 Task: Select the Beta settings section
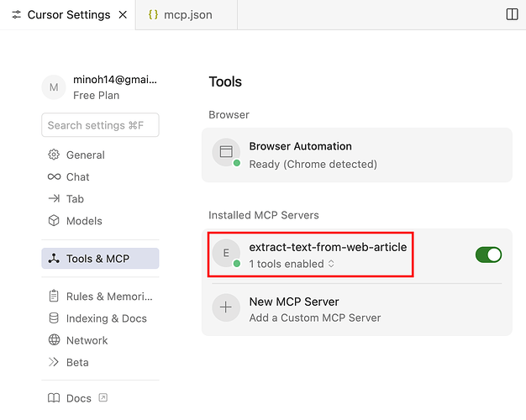[76, 362]
